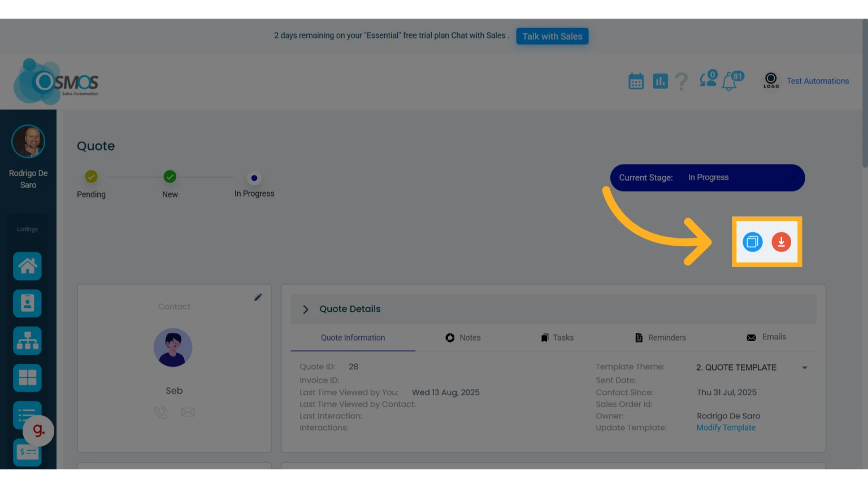Click the red download quote icon
The image size is (868, 488).
[781, 242]
